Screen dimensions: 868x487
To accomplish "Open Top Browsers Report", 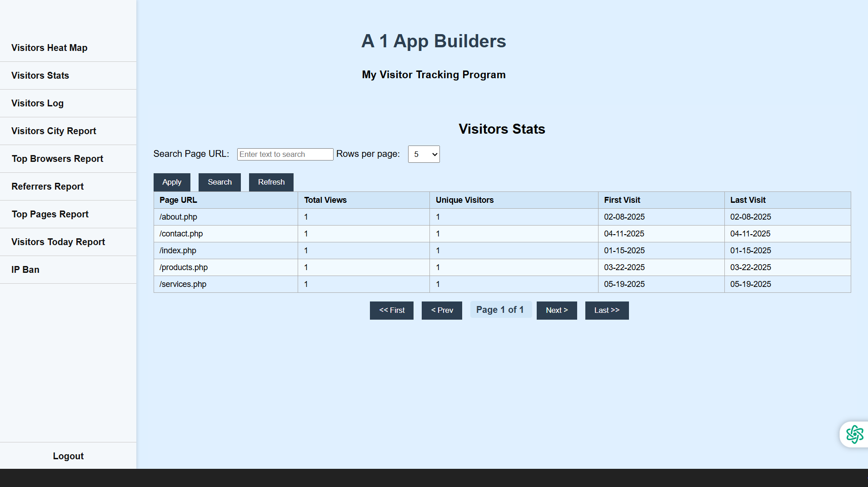I will [57, 159].
